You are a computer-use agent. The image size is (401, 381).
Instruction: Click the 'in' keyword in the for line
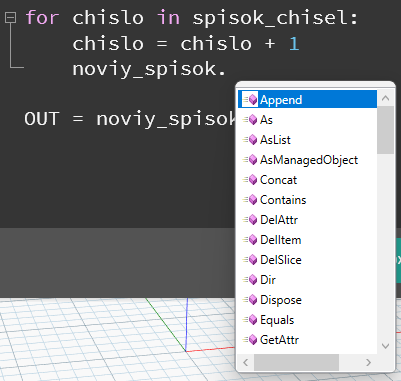168,17
